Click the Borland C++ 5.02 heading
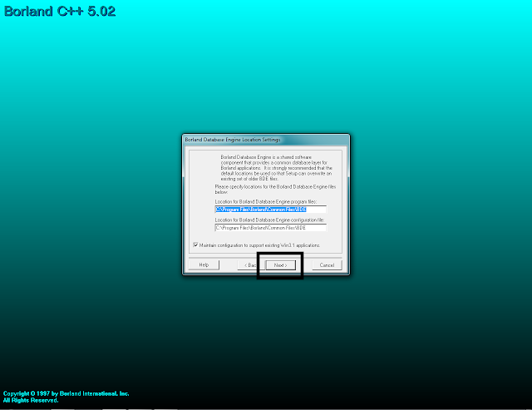The width and height of the screenshot is (532, 410). click(60, 11)
